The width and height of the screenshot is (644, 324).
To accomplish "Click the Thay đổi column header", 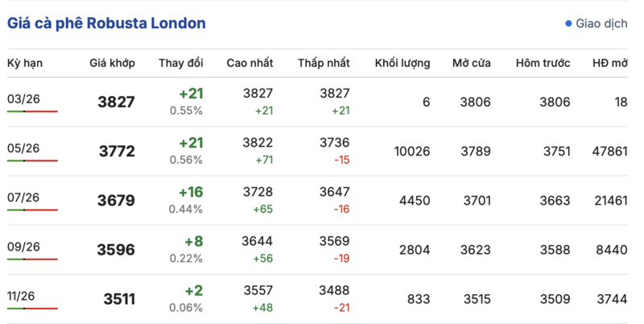I will click(181, 63).
